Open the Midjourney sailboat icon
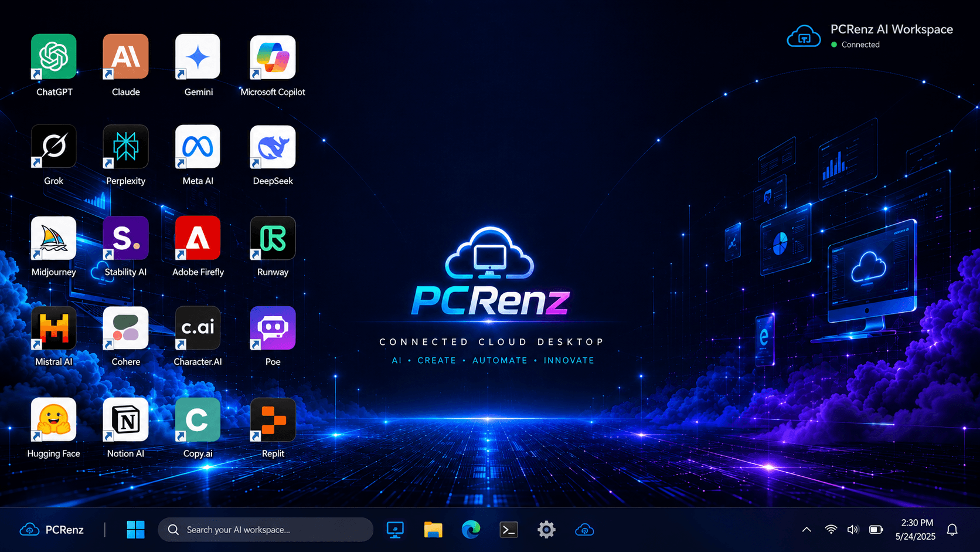This screenshot has height=552, width=980. pyautogui.click(x=54, y=238)
